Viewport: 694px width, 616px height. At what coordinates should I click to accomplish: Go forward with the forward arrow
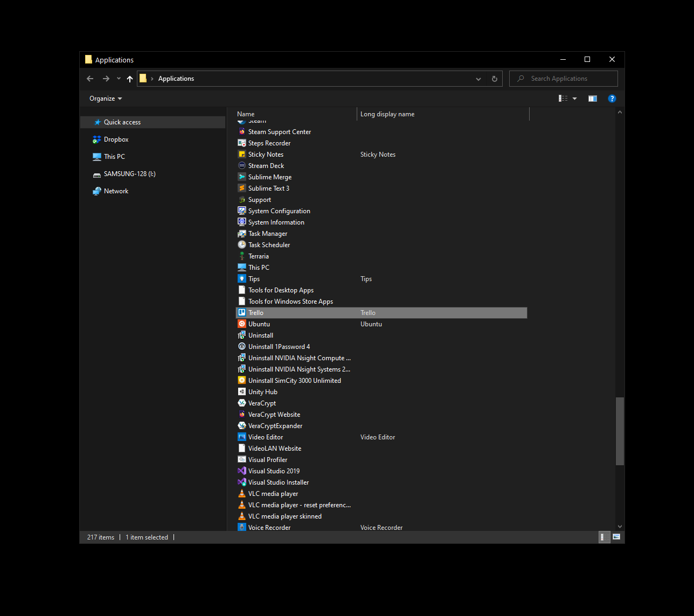point(106,79)
